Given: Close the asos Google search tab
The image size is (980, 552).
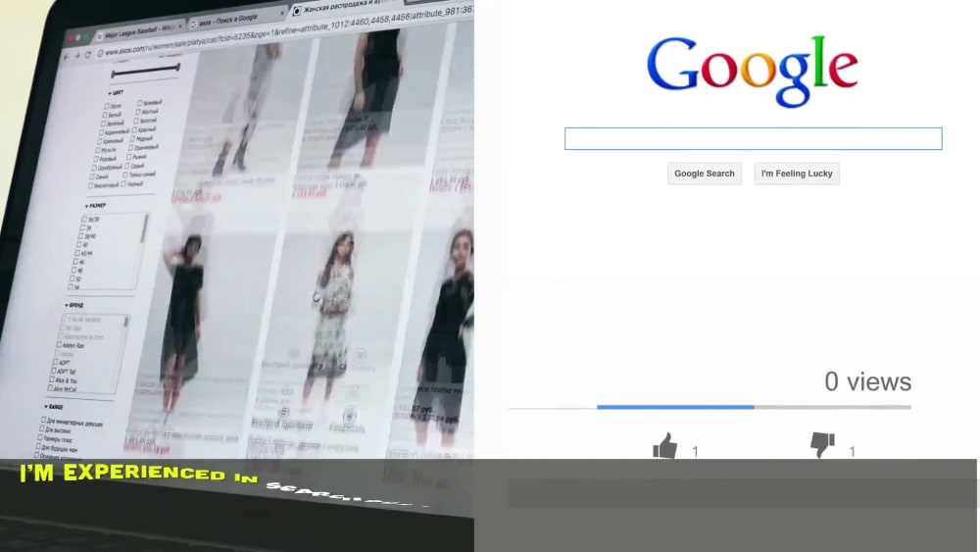Looking at the screenshot, I should (282, 13).
